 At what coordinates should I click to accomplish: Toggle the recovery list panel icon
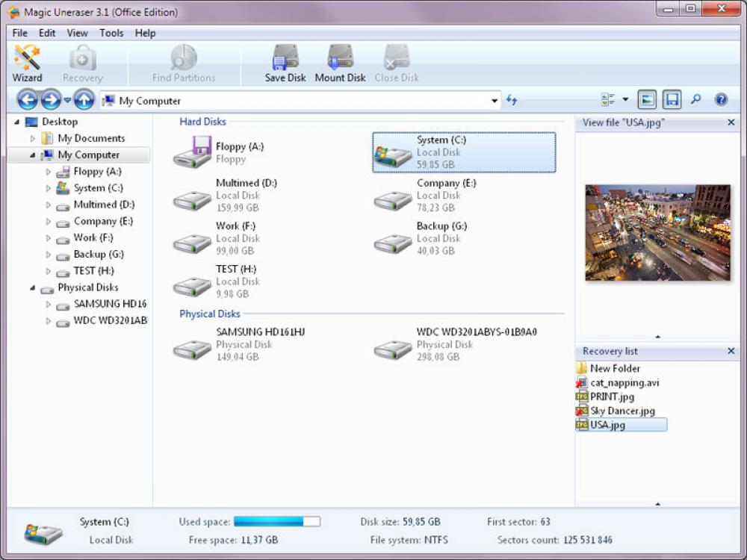tap(670, 99)
